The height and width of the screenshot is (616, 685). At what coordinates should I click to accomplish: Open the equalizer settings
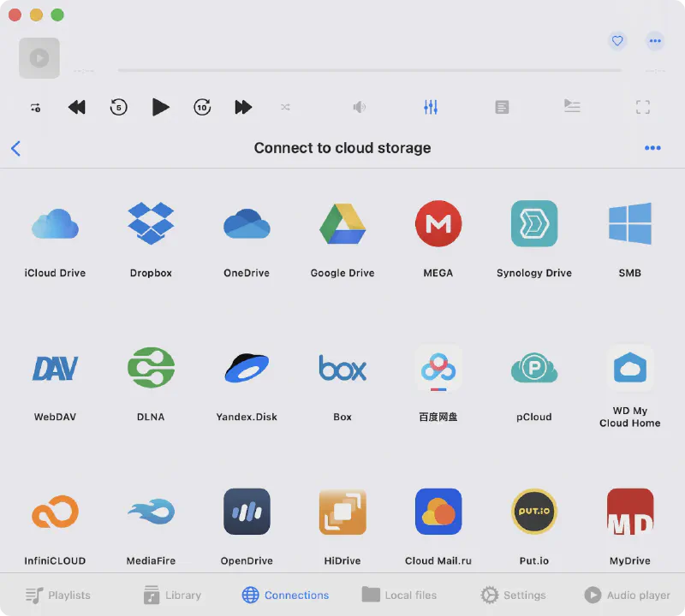click(x=431, y=107)
